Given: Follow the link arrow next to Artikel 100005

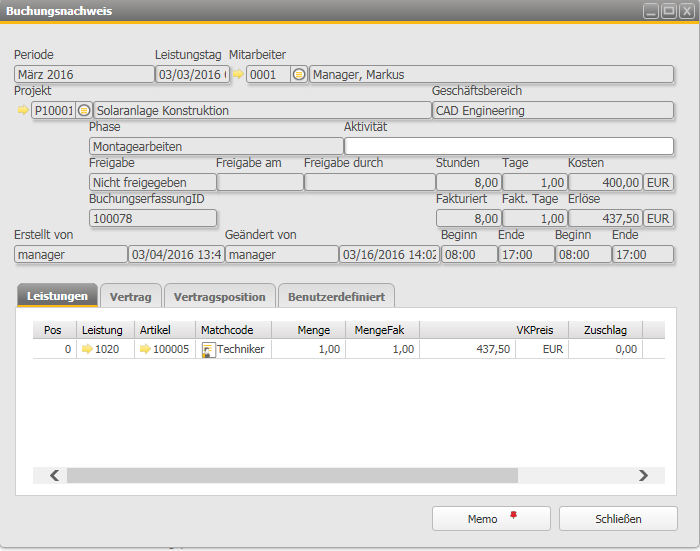Looking at the screenshot, I should 145,349.
